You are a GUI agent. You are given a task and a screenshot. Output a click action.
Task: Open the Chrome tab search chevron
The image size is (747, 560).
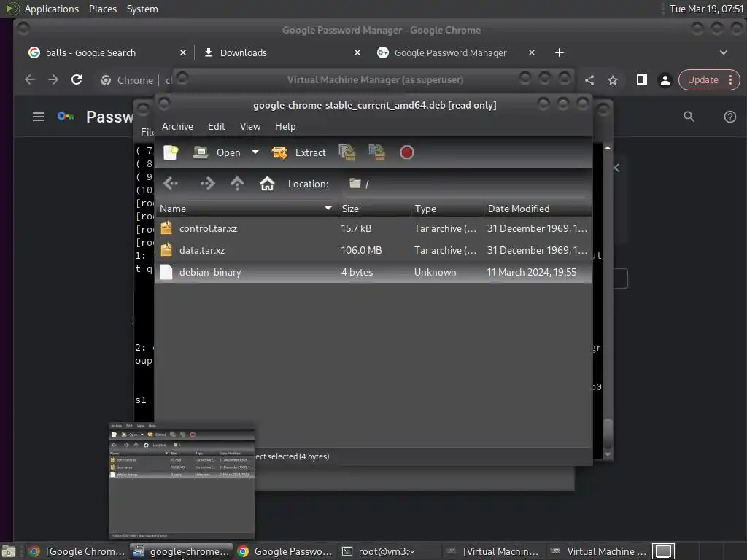pyautogui.click(x=723, y=52)
